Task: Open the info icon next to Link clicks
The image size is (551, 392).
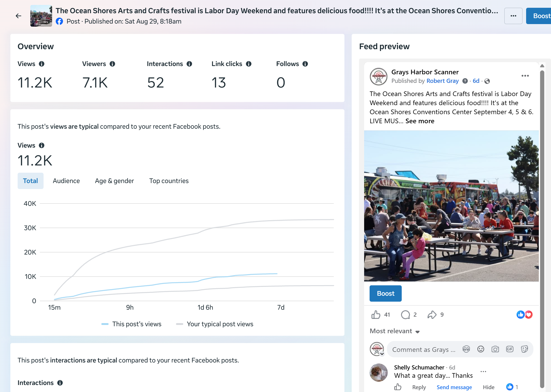Action: [x=249, y=64]
